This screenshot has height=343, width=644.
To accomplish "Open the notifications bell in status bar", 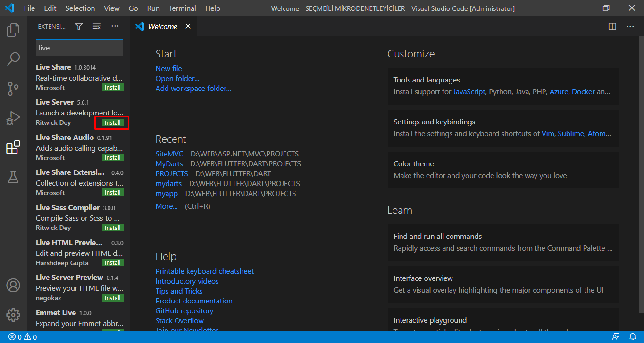I will click(633, 337).
